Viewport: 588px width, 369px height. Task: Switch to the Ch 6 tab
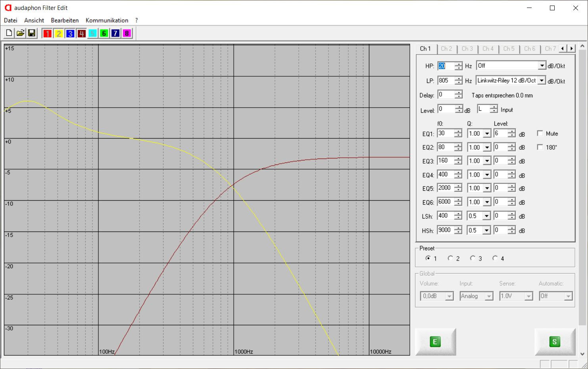point(530,49)
